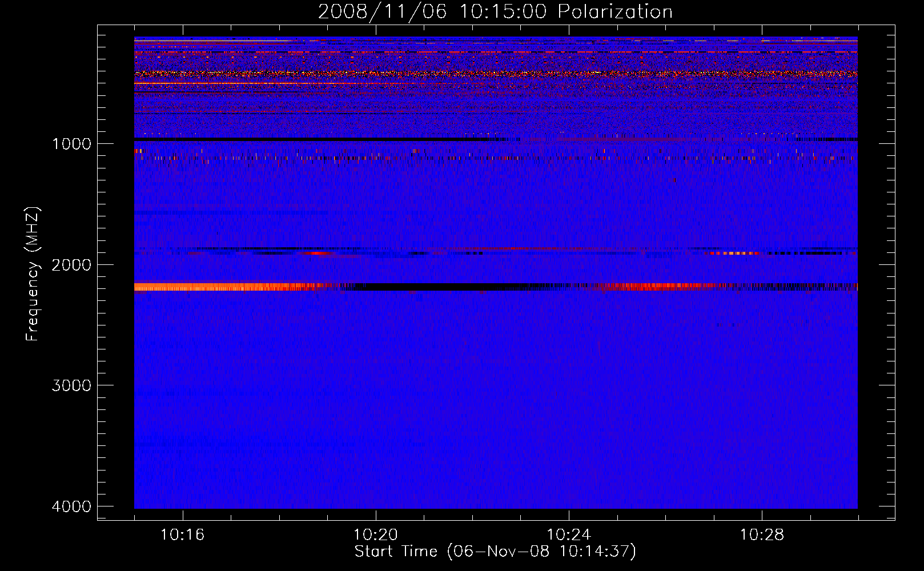Click the 10:24 time tick label
Image resolution: width=924 pixels, height=571 pixels.
(x=569, y=535)
